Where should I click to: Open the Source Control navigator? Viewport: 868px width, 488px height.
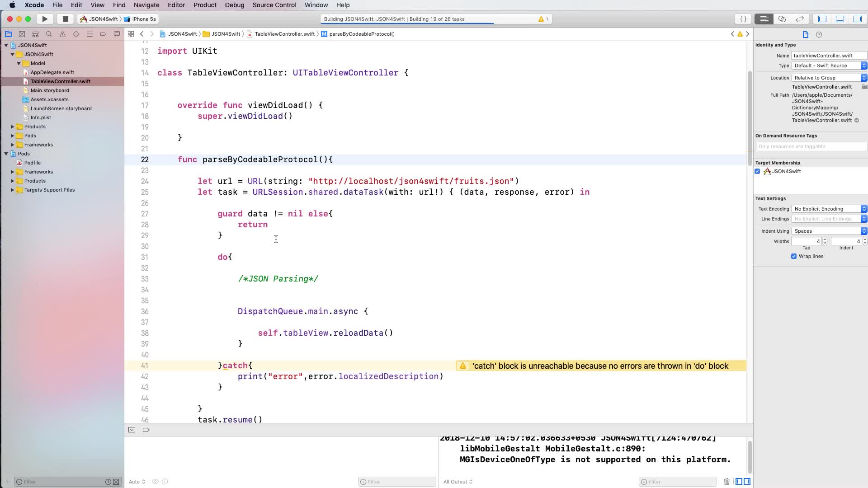[22, 34]
